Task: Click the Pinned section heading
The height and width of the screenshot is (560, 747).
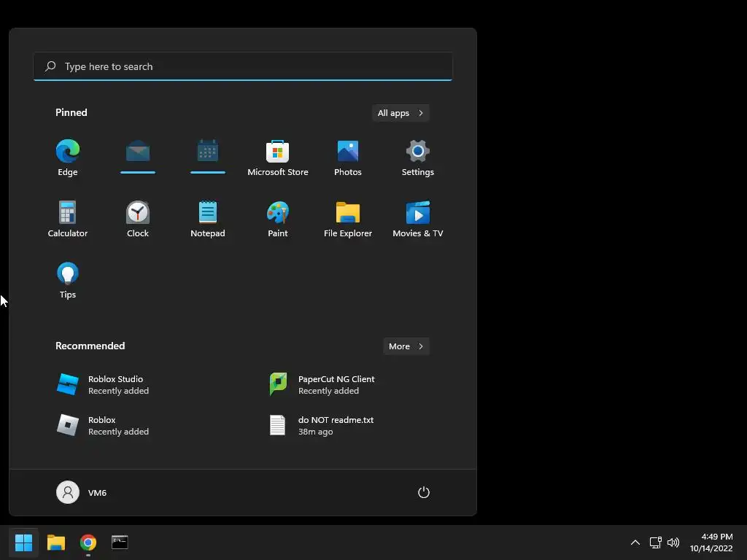Action: tap(71, 112)
